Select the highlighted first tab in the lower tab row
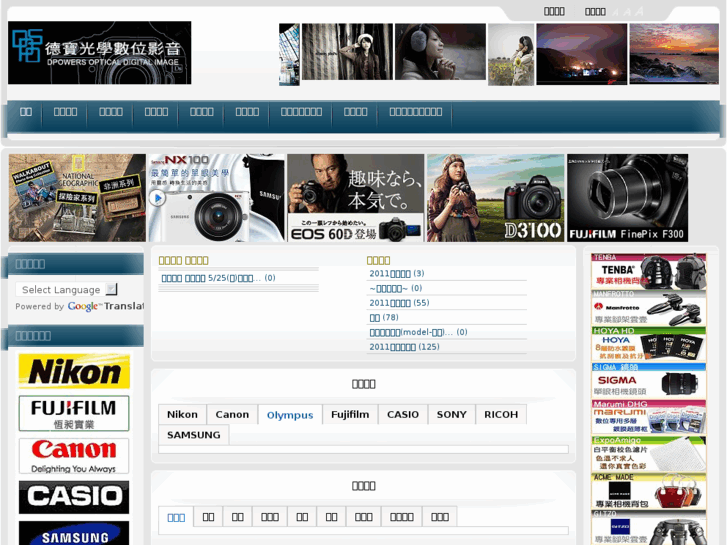The height and width of the screenshot is (545, 727). pos(176,517)
